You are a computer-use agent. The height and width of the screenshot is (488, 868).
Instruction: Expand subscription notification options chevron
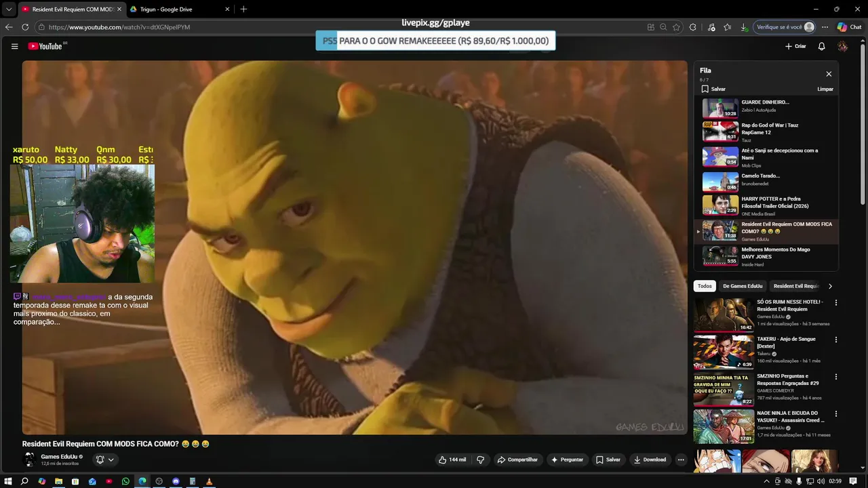coord(111,460)
